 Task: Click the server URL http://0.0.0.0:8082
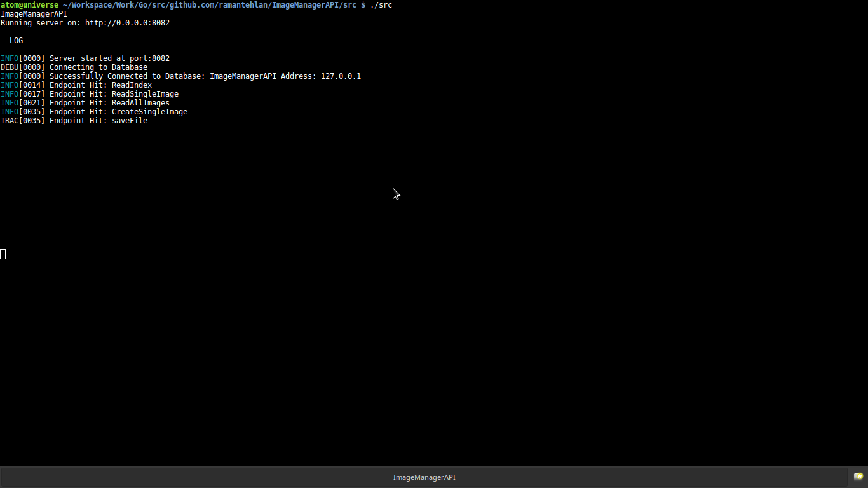click(127, 23)
